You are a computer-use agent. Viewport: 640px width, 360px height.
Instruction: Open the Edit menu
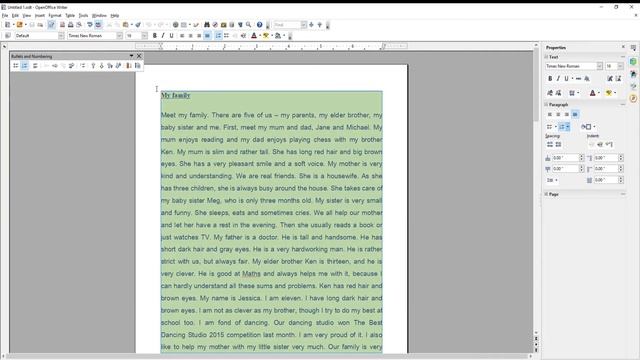click(x=15, y=16)
